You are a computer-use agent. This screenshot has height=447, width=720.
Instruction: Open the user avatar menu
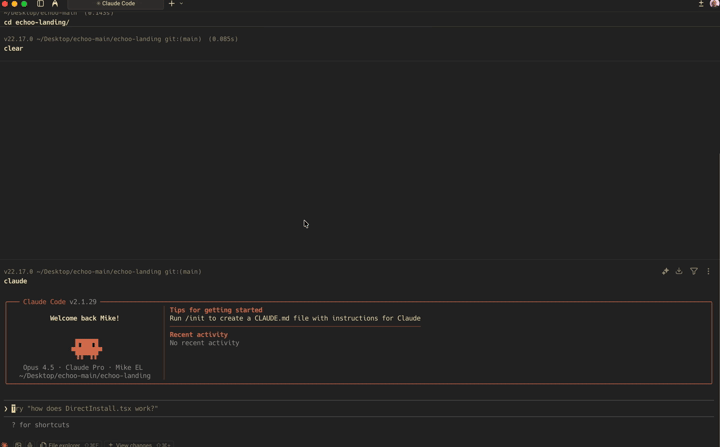(x=714, y=4)
